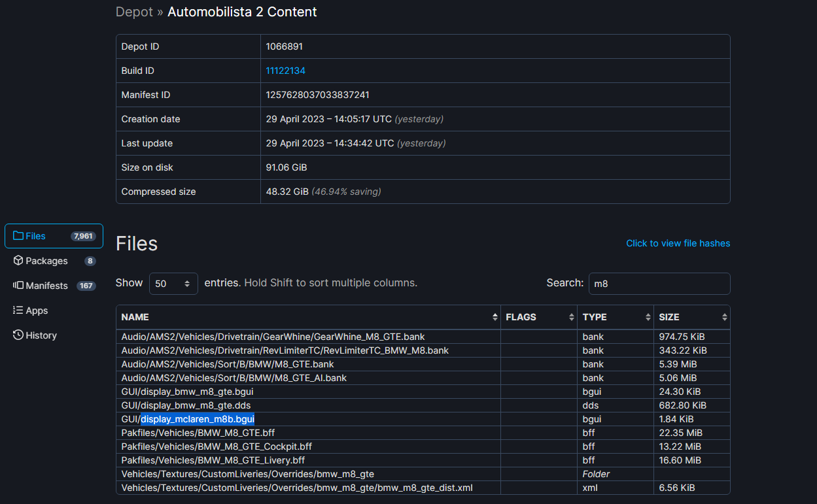Sort the table by Size column
This screenshot has width=817, height=504.
[692, 317]
